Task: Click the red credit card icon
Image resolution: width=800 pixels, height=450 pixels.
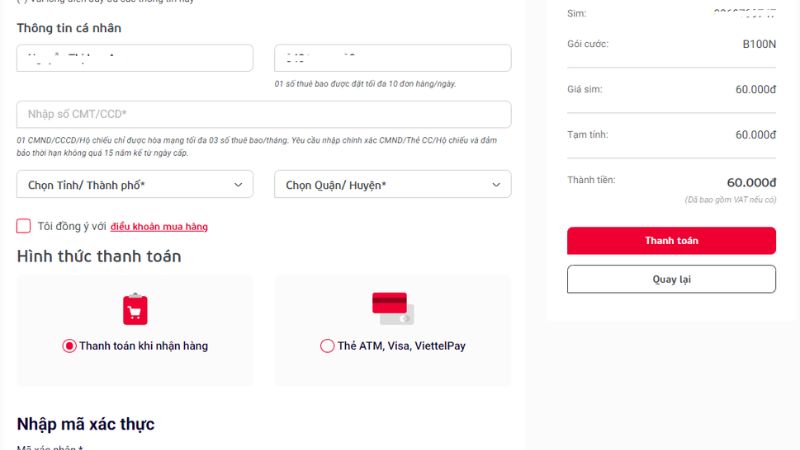Action: (392, 308)
